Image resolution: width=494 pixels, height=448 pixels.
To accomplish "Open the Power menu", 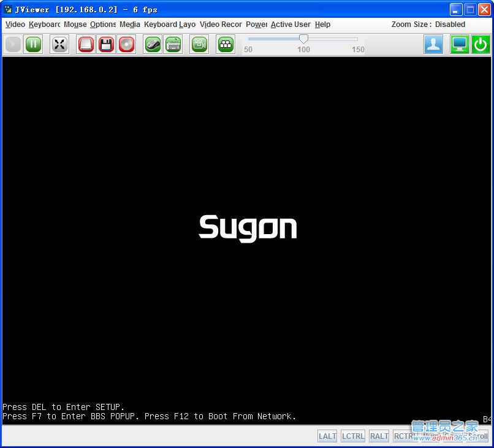I will tap(256, 25).
